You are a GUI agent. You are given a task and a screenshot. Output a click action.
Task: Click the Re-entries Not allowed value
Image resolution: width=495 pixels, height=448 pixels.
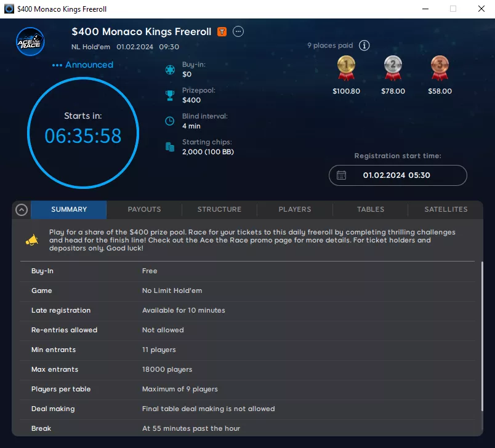pyautogui.click(x=163, y=330)
